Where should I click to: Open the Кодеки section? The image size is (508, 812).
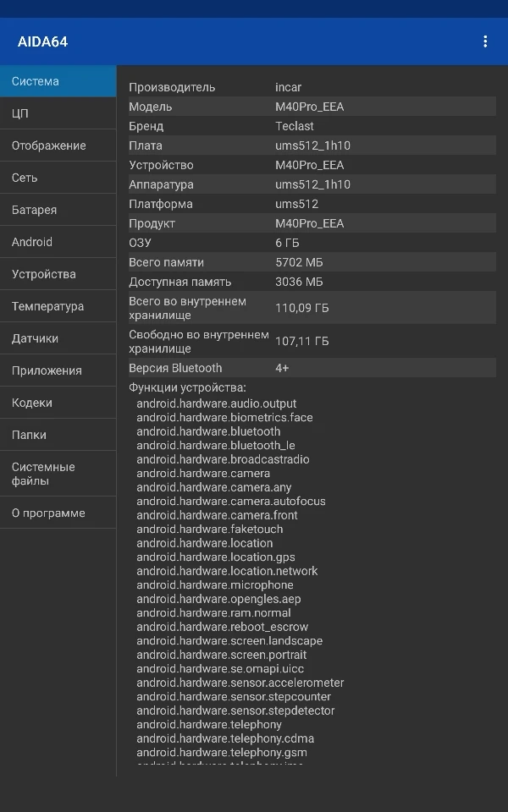tap(58, 403)
